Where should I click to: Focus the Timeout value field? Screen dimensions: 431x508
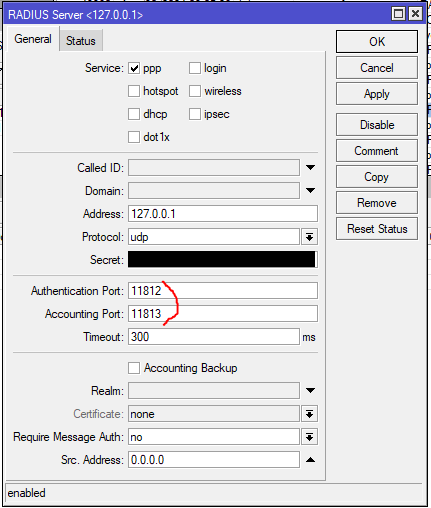pyautogui.click(x=214, y=337)
